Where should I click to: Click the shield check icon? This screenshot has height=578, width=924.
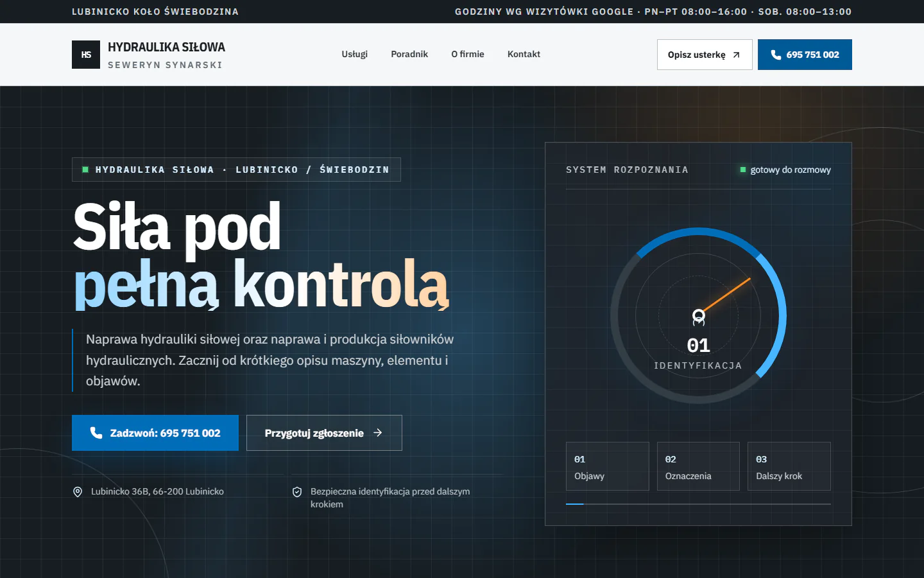coord(297,492)
